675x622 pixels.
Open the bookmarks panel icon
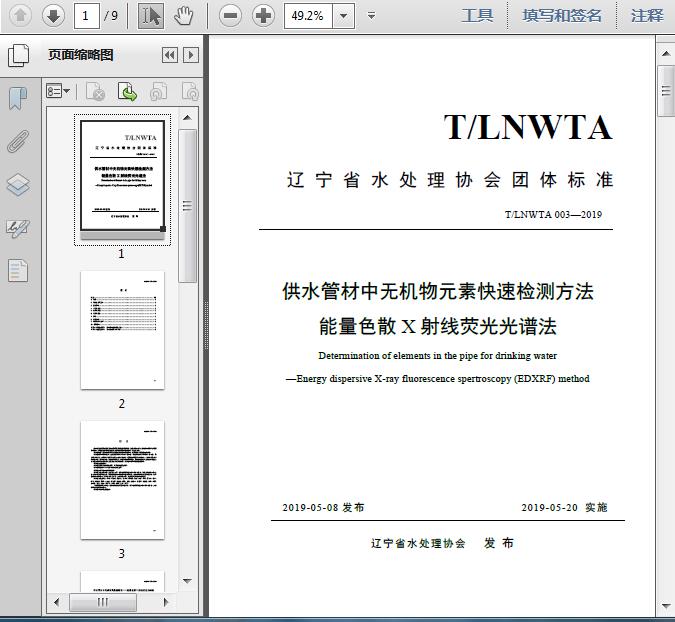18,99
